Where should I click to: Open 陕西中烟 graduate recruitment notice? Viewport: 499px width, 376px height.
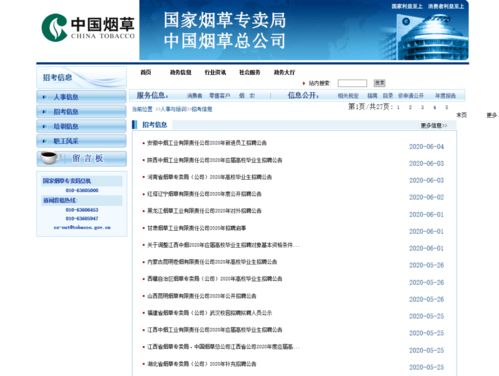215,160
